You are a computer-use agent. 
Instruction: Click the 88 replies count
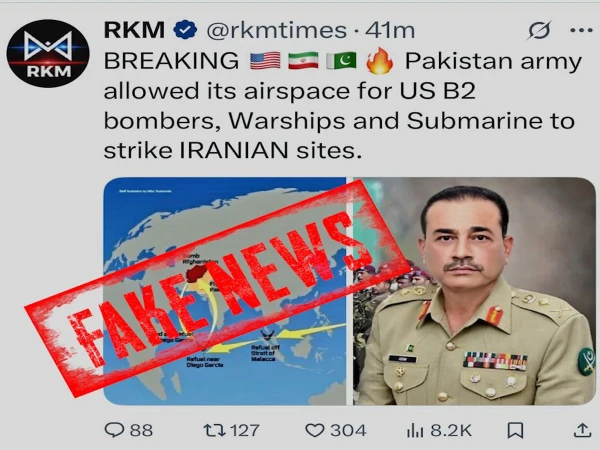[141, 430]
